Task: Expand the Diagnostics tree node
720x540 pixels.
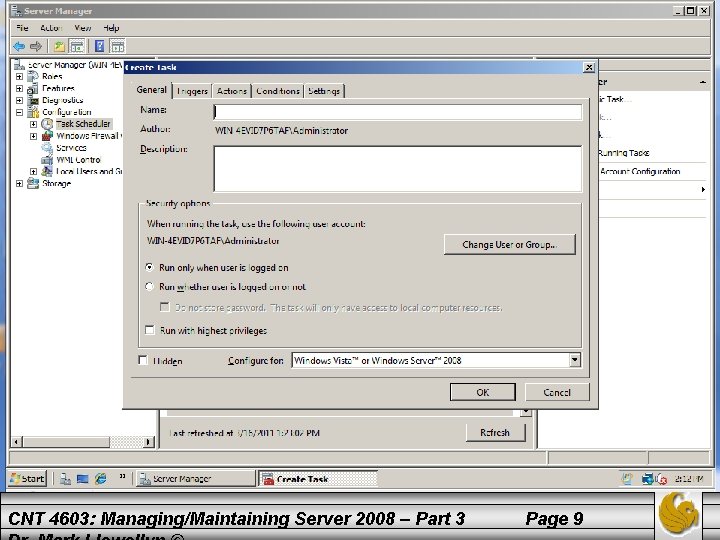Action: coord(19,100)
